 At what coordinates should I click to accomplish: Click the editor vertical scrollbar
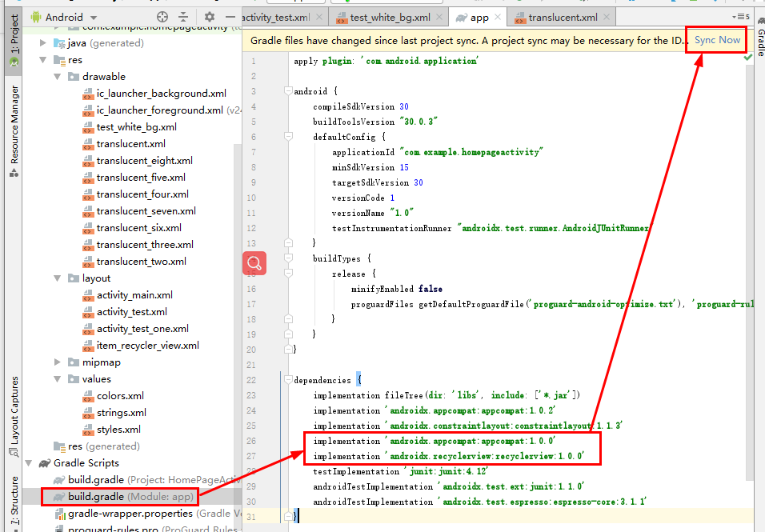750,273
